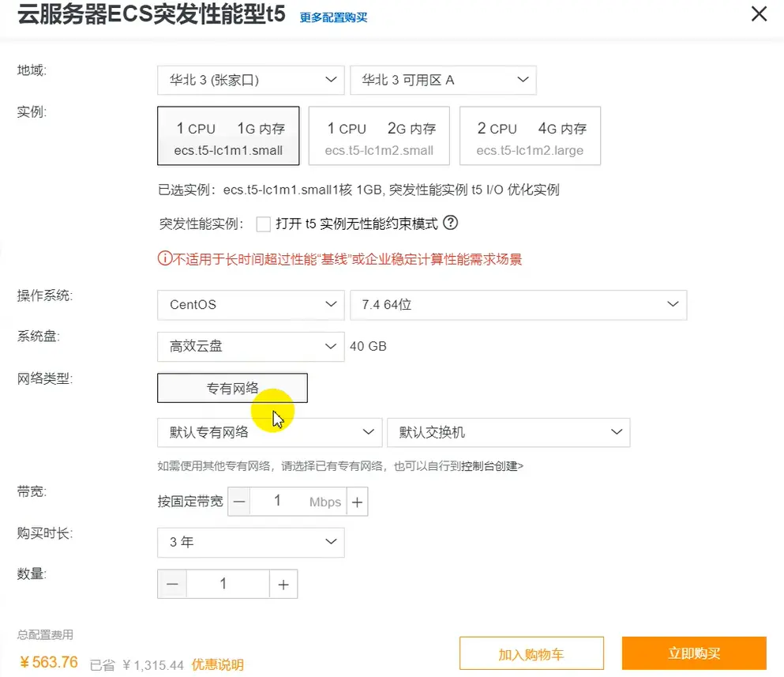
Task: Open the 华北3 可用区 A availability zone dropdown
Action: pyautogui.click(x=443, y=80)
